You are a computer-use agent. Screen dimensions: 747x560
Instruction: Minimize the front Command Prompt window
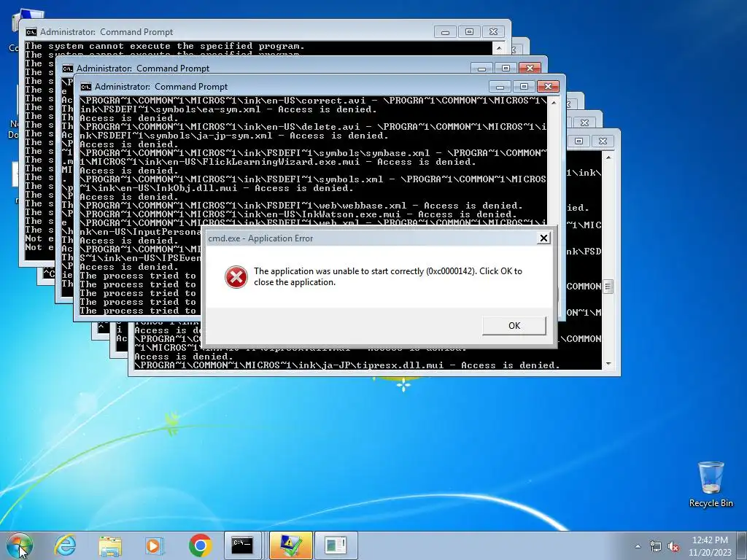coord(500,87)
